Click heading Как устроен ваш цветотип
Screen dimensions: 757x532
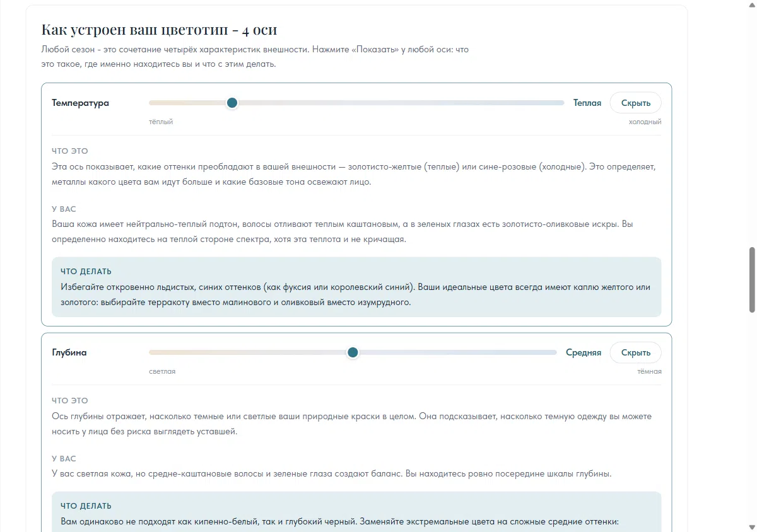point(159,30)
